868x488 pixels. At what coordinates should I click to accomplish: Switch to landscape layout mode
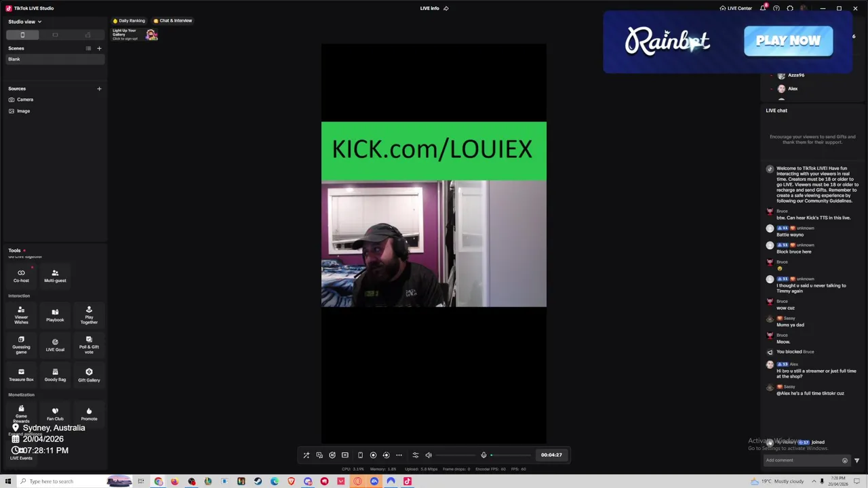55,35
